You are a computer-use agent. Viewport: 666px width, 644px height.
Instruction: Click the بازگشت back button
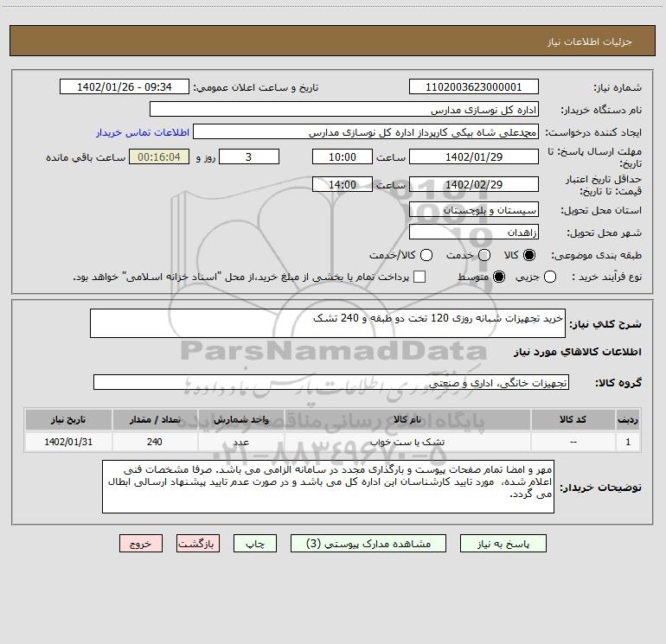pyautogui.click(x=198, y=544)
